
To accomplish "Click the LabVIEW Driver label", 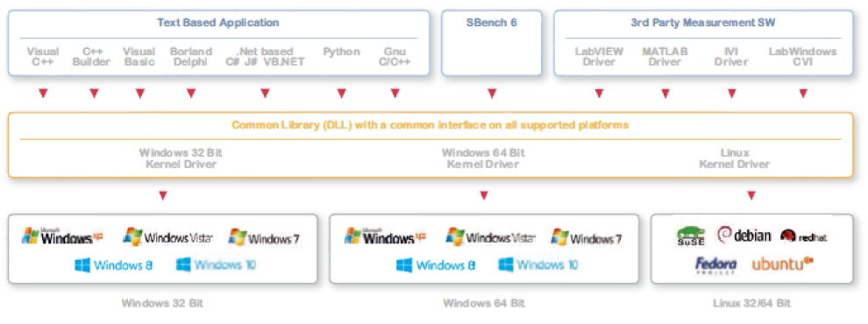I will click(599, 56).
